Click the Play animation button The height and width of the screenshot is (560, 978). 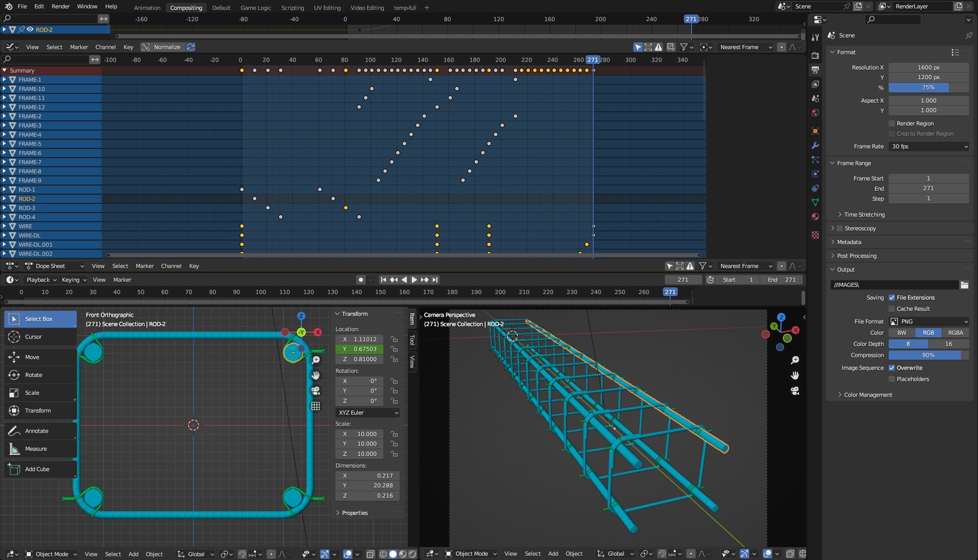click(x=414, y=280)
